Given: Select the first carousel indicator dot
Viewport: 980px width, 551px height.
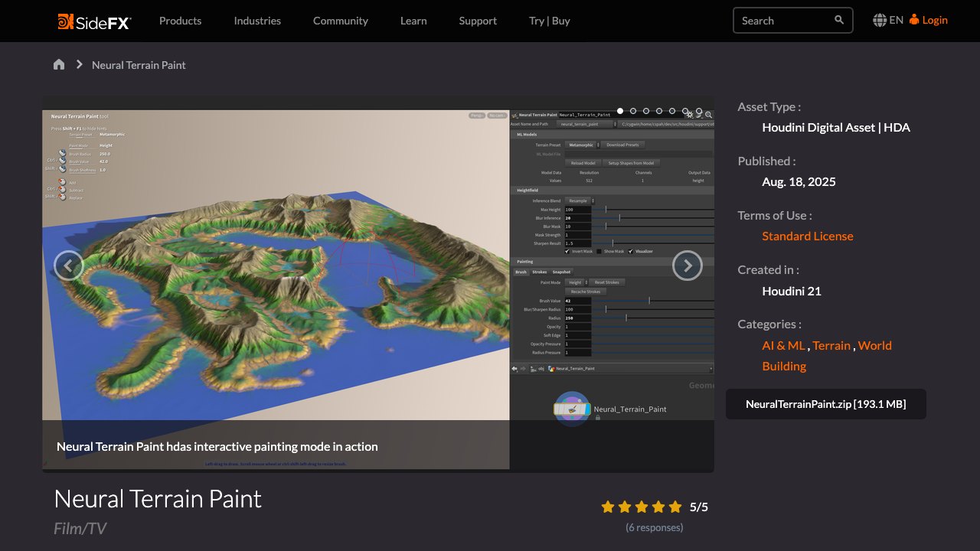Looking at the screenshot, I should tap(620, 111).
